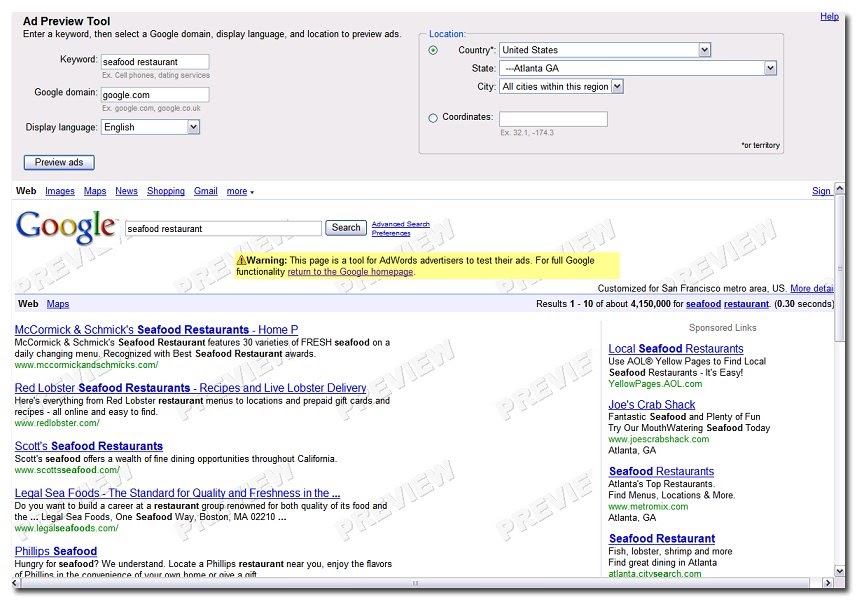
Task: Open McCormick & Schmick's Seafood Restaurants result
Action: click(156, 330)
